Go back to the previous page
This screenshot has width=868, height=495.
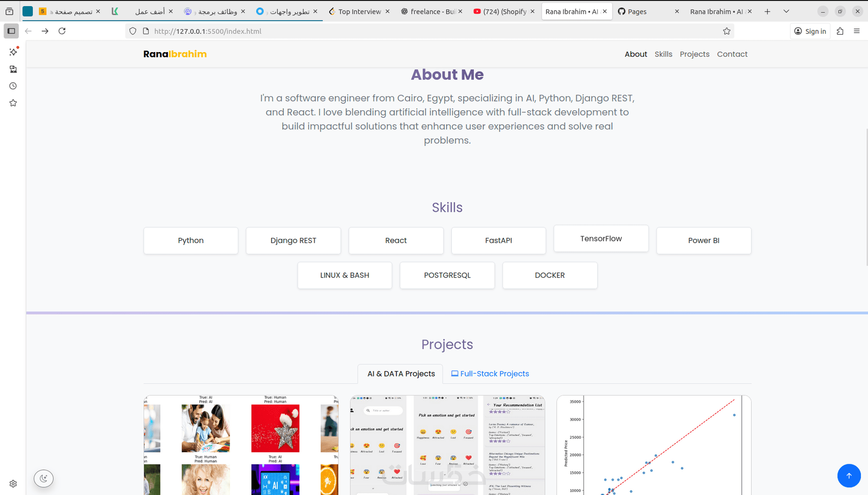click(29, 31)
